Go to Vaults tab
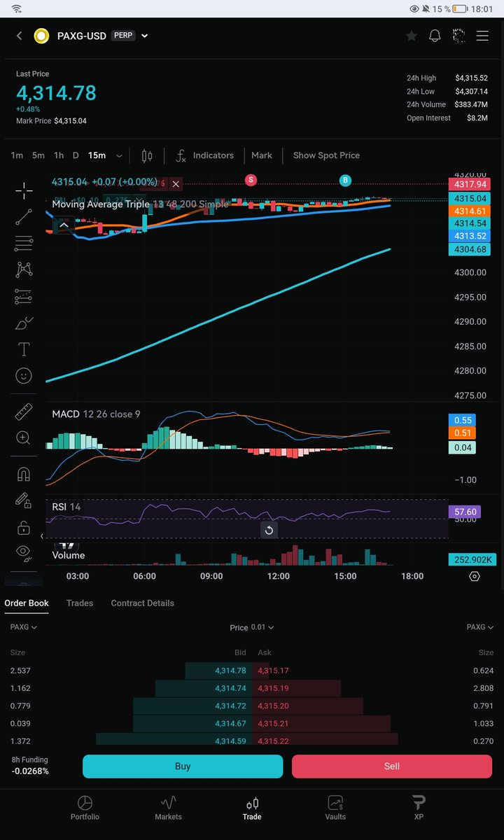Viewport: 504px width, 840px height. pos(335,808)
